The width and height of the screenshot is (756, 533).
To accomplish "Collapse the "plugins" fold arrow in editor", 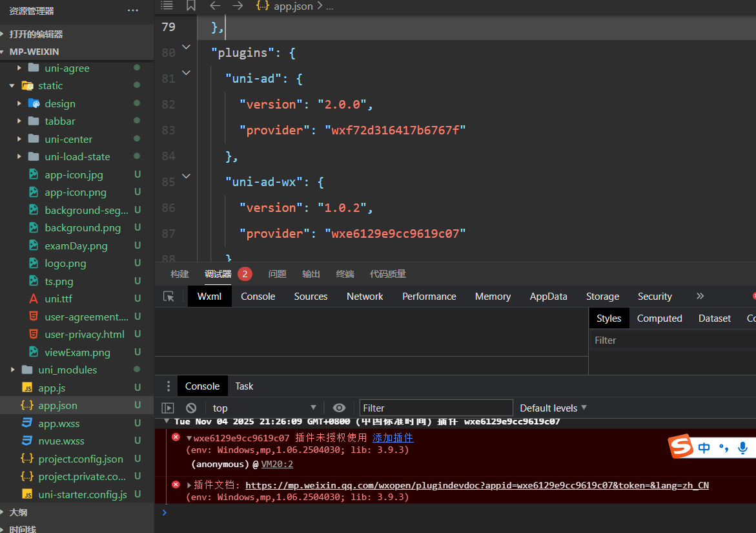I will [186, 47].
